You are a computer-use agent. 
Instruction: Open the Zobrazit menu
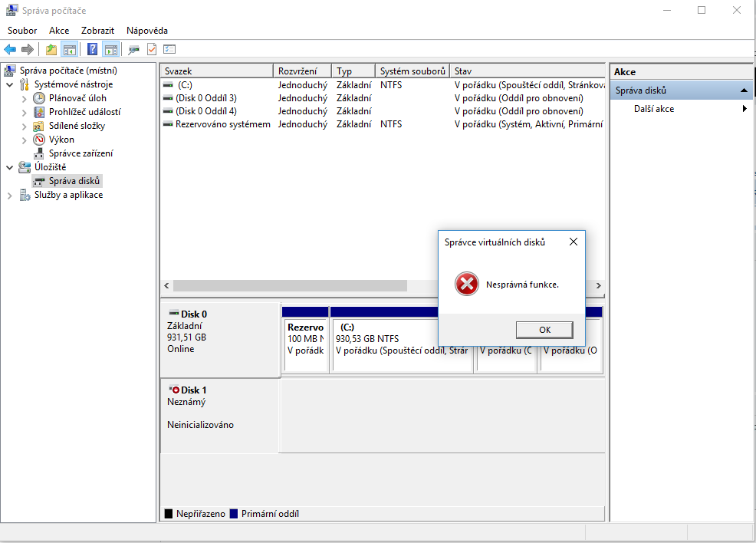[97, 31]
